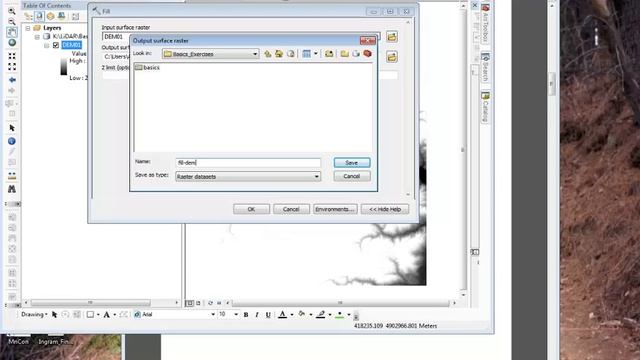Select the Zoom In tool

pos(11,11)
